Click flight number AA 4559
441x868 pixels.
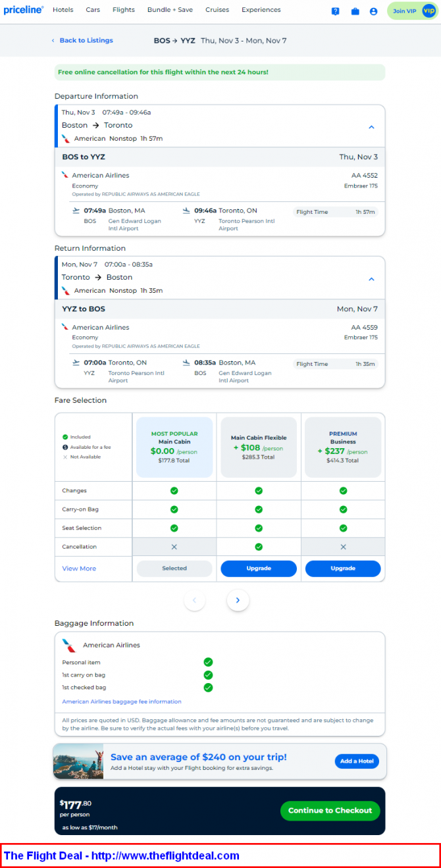pos(364,327)
